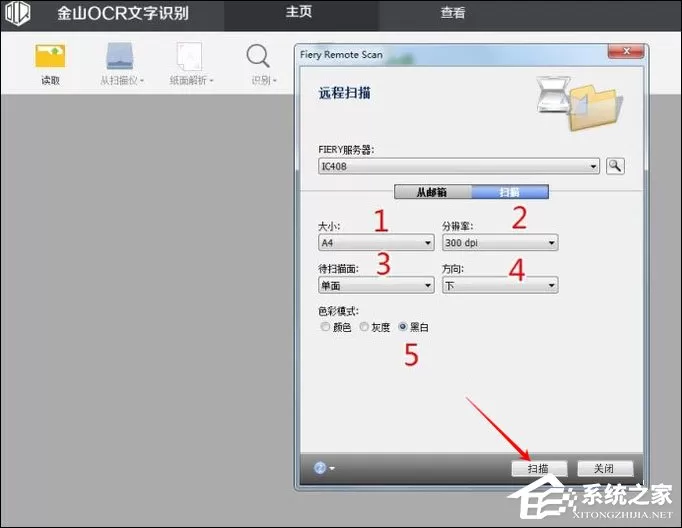Choose the 灰度 grayscale radio option

point(364,327)
